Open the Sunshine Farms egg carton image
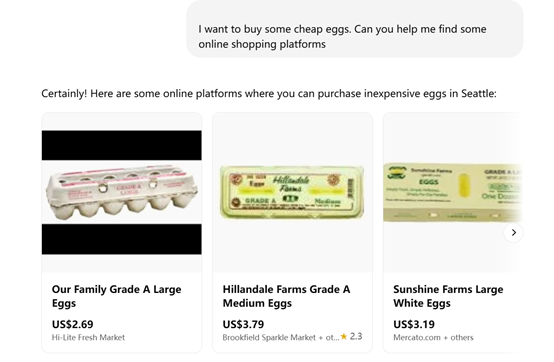This screenshot has height=362, width=554. (452, 192)
